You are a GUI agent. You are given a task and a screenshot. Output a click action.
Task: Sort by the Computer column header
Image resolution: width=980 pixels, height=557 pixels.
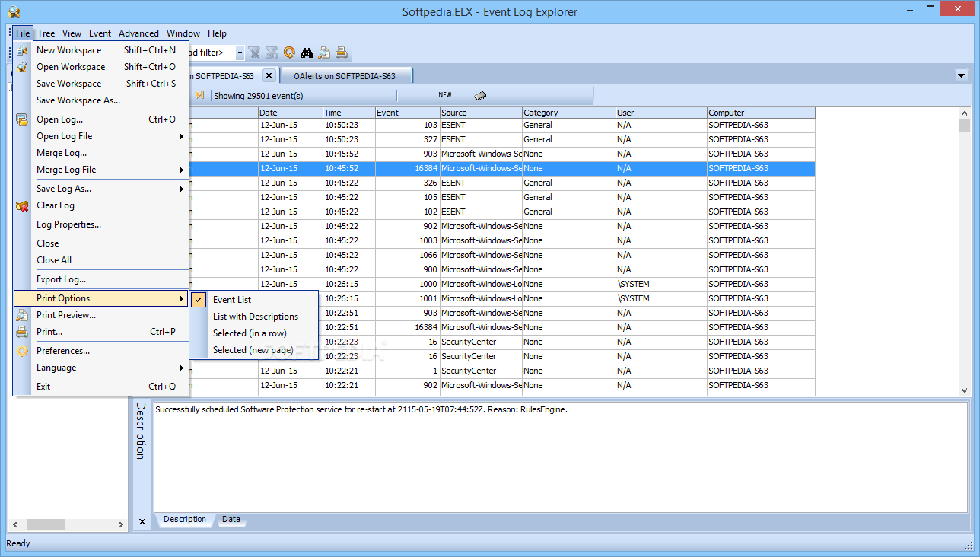tap(761, 113)
